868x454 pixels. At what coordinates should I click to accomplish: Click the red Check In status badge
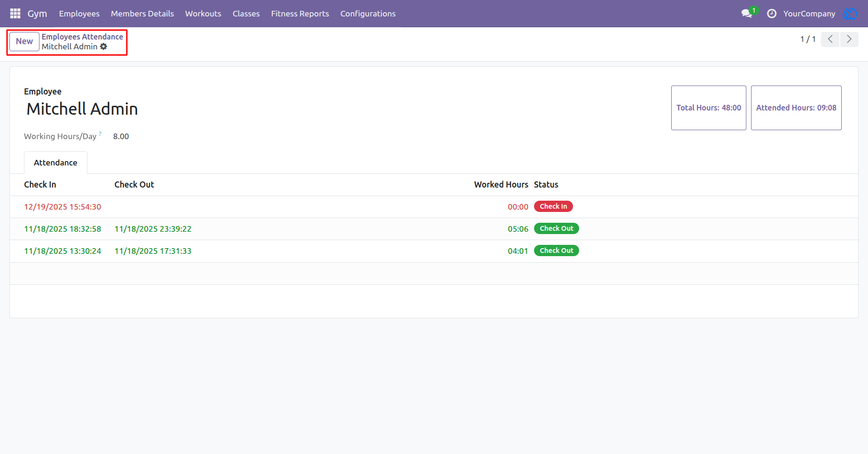[553, 206]
